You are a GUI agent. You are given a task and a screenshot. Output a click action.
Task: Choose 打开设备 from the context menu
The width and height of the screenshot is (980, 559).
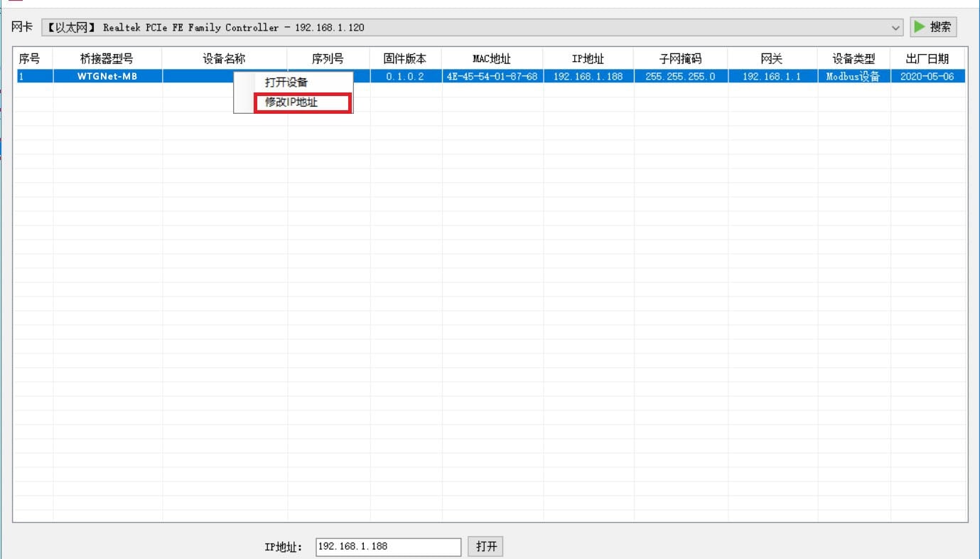pos(286,82)
